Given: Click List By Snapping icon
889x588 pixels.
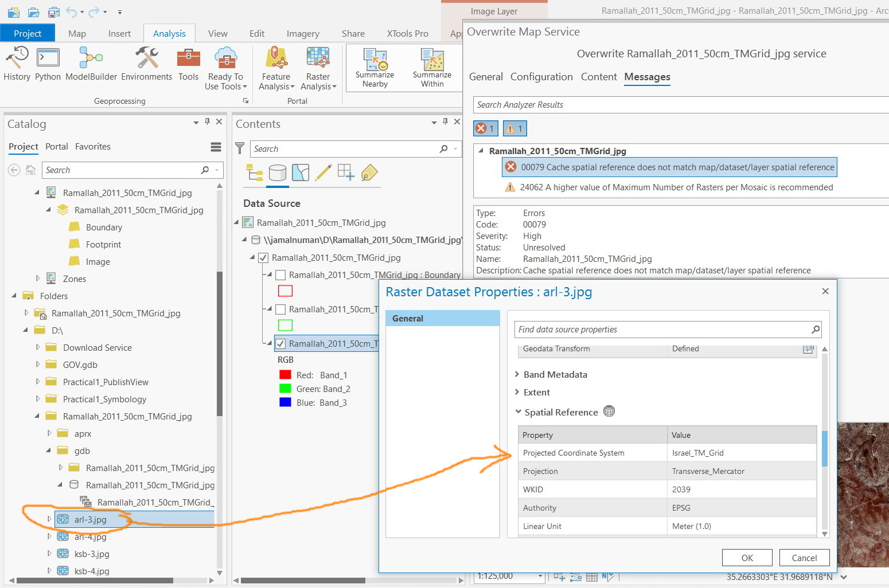Looking at the screenshot, I should click(x=346, y=173).
